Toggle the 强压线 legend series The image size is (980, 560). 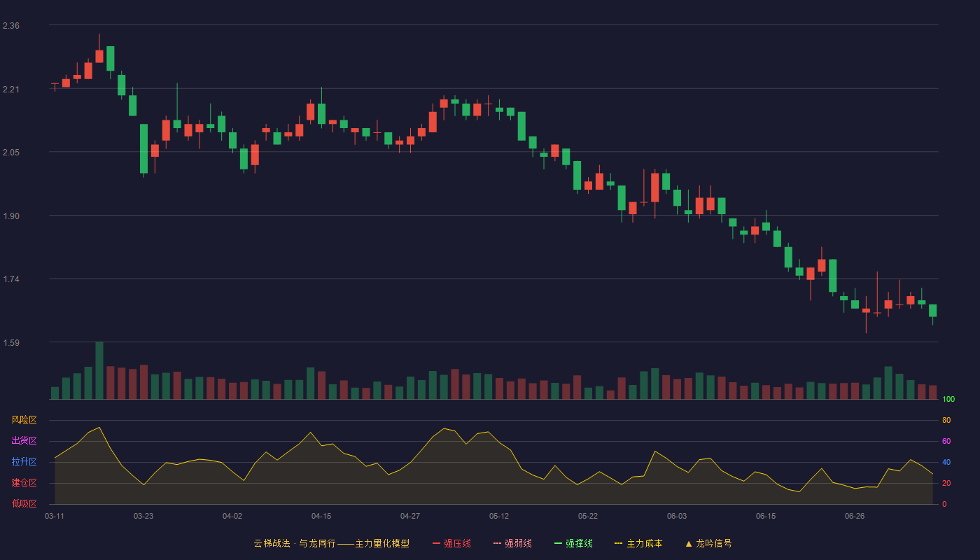click(451, 543)
